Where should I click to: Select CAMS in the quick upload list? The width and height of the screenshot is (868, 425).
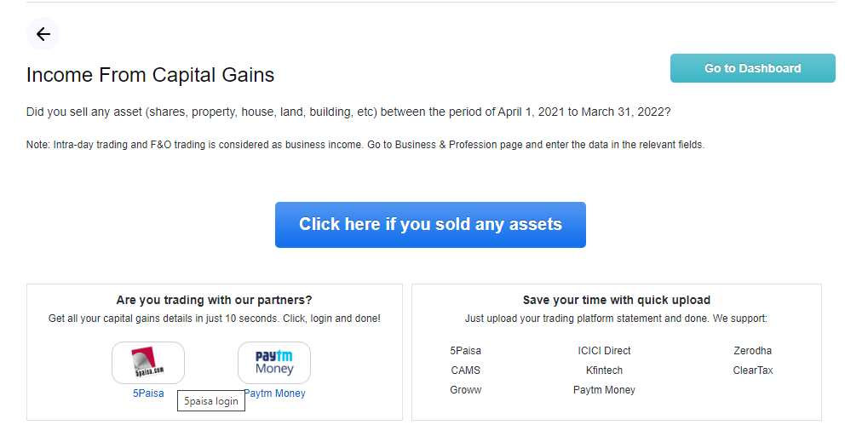pyautogui.click(x=466, y=370)
